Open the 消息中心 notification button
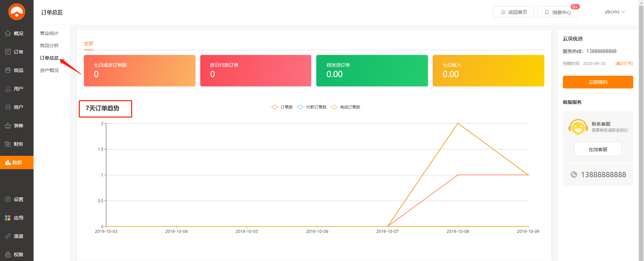 coord(557,12)
